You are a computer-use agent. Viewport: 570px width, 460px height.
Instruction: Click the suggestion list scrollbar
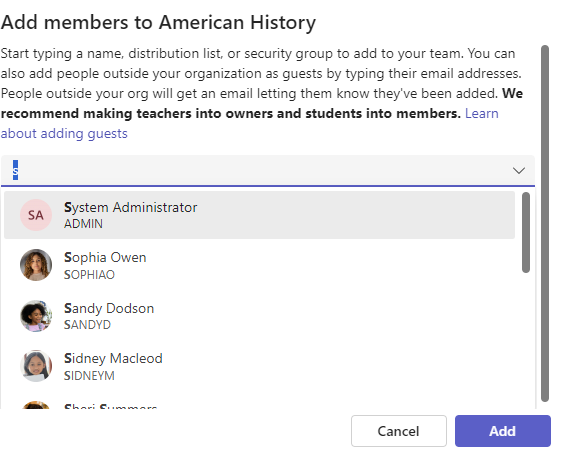[526, 233]
